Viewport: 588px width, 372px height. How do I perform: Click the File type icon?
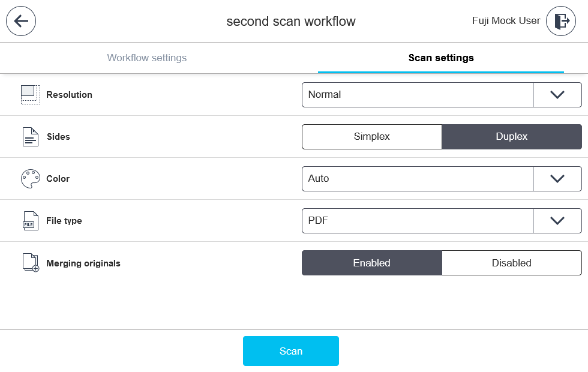[30, 220]
